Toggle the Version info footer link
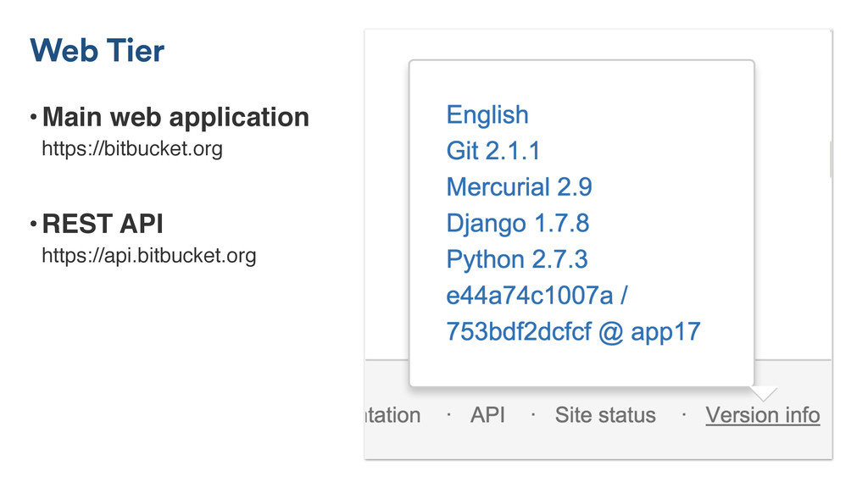868x488 pixels. pos(763,415)
